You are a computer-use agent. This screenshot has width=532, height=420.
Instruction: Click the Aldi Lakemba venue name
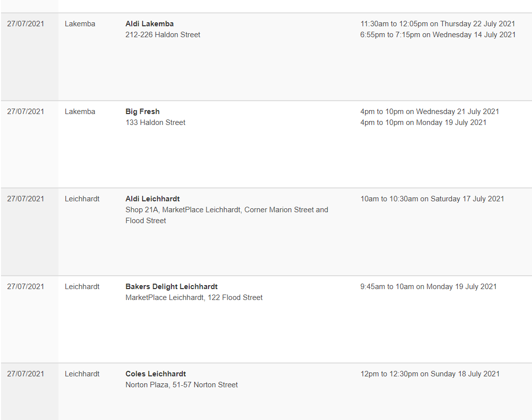coord(149,24)
